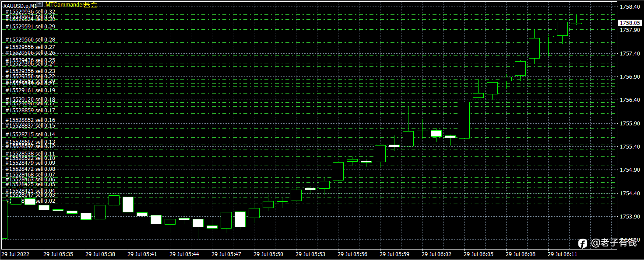644x260 pixels.
Task: Select sell order #15528852 label
Action: pyautogui.click(x=30, y=120)
